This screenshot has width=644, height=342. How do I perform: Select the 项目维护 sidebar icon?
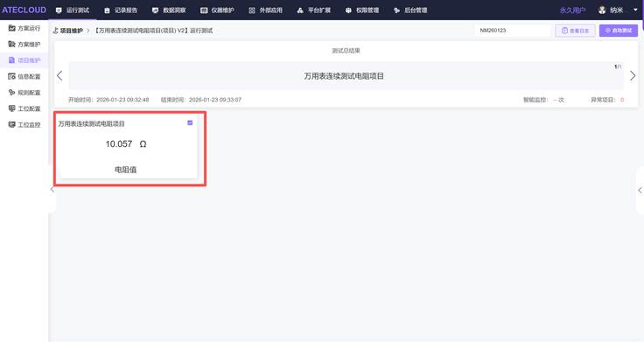(12, 60)
